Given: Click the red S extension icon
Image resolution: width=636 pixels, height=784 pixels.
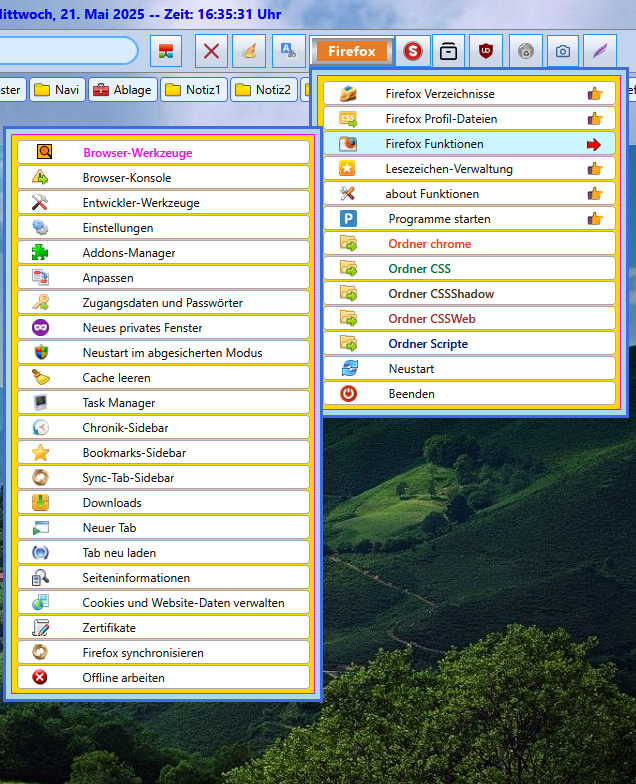Looking at the screenshot, I should pyautogui.click(x=412, y=51).
